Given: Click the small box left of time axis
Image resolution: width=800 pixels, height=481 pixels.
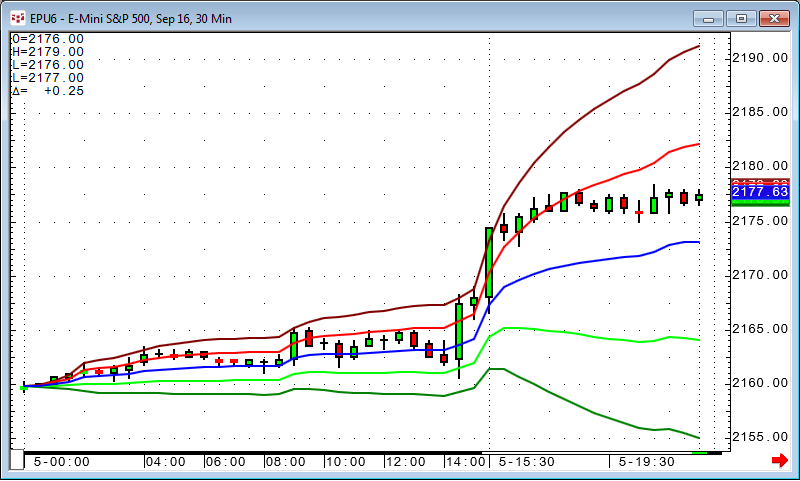Looking at the screenshot, I should pos(17,460).
